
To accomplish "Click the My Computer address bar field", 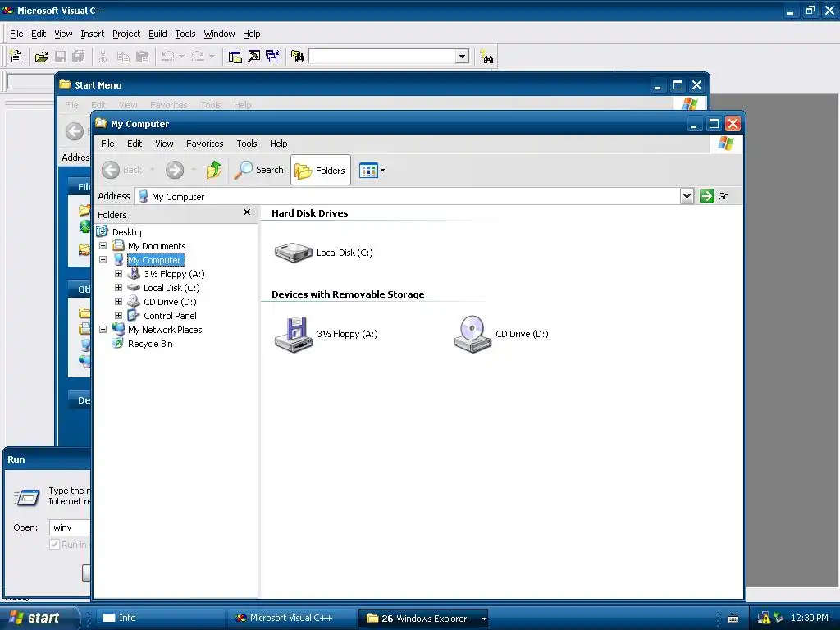I will pos(407,197).
